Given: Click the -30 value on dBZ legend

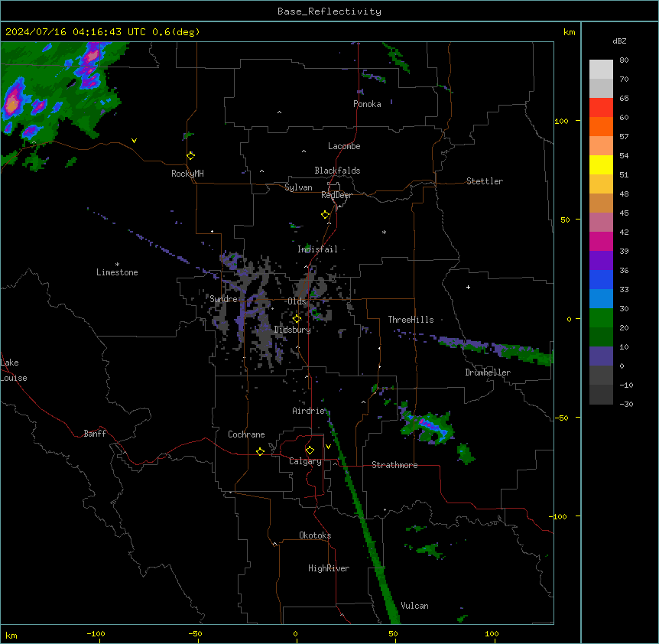Looking at the screenshot, I should [x=626, y=405].
